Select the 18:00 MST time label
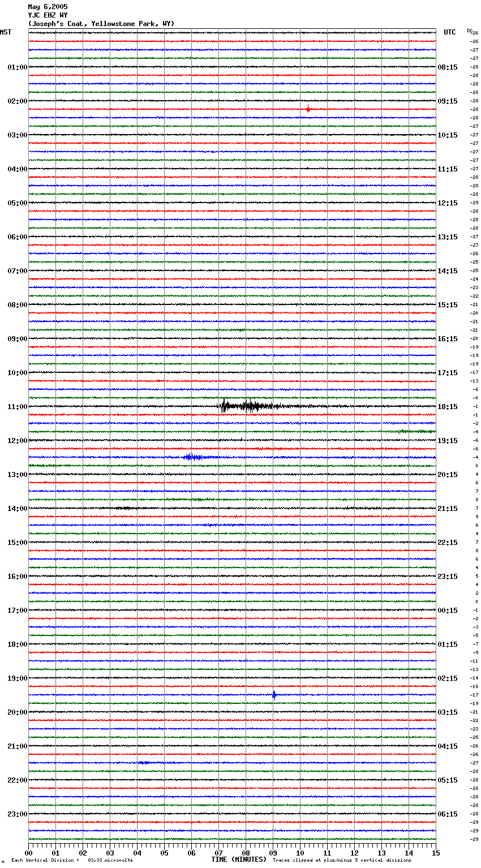 click(18, 644)
